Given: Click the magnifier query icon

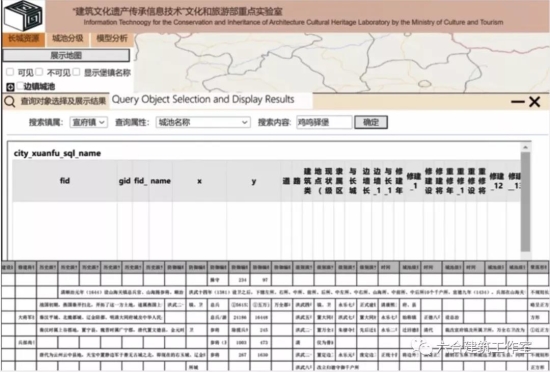Looking at the screenshot, I should (10, 102).
